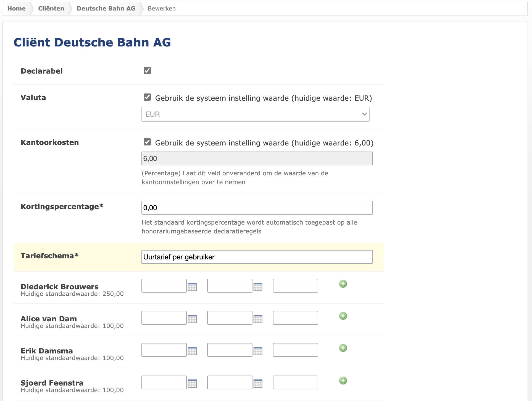Click the Diederick Brouwers name label
The height and width of the screenshot is (401, 532).
click(60, 287)
